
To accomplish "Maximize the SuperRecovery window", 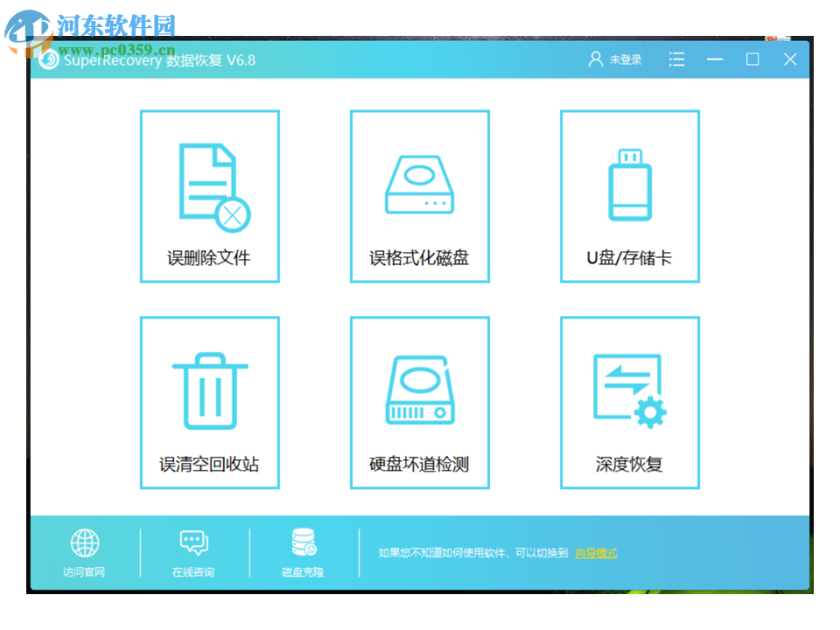I will pyautogui.click(x=752, y=59).
